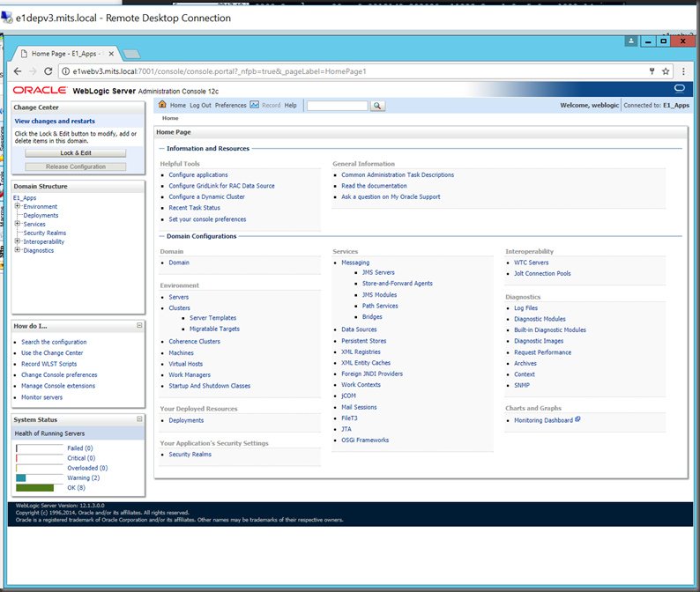Image resolution: width=700 pixels, height=592 pixels.
Task: Select Deployments in Domain Structure tree
Action: pyautogui.click(x=41, y=216)
